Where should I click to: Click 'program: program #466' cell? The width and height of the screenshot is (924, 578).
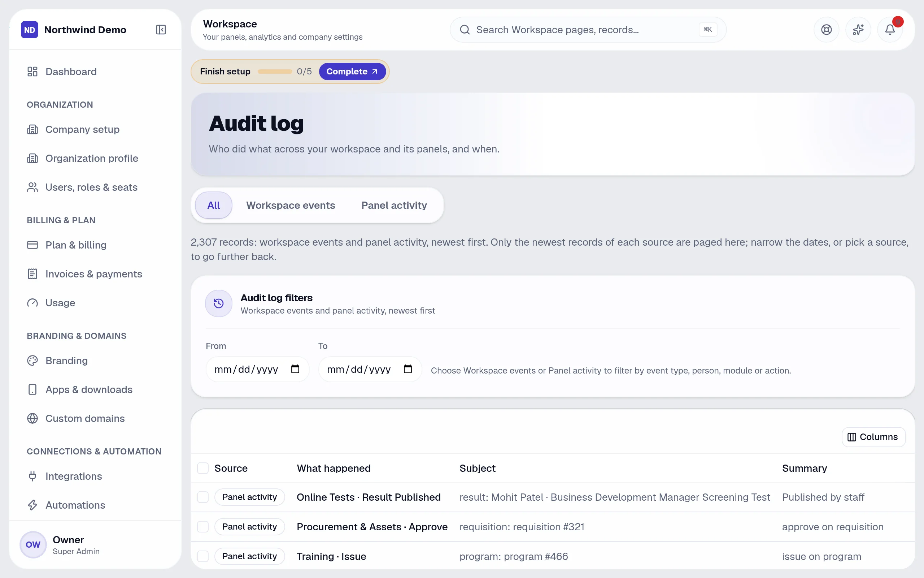coord(514,556)
